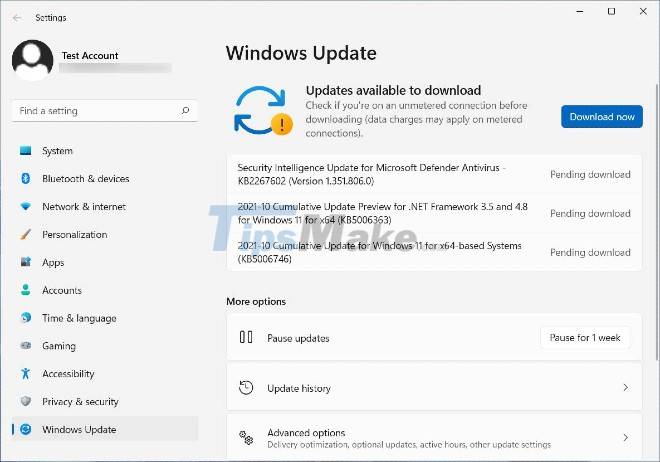This screenshot has height=462, width=660.
Task: Click the back arrow in title bar
Action: [x=17, y=18]
